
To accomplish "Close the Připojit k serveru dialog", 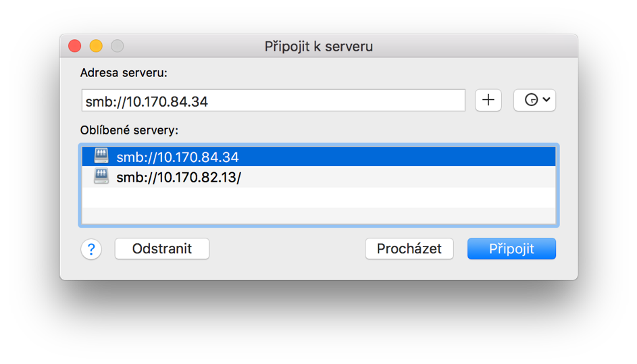I will (75, 46).
